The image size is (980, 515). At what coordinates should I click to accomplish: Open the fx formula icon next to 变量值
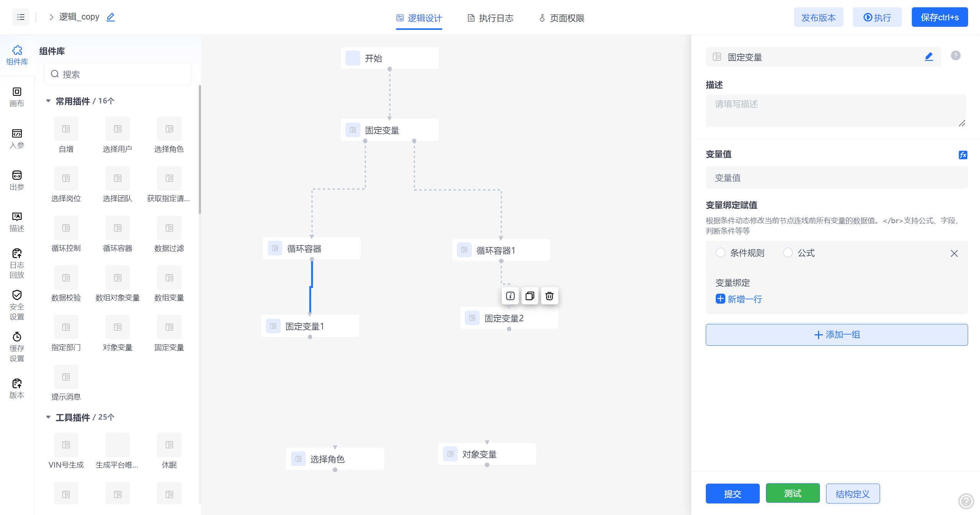pos(963,155)
